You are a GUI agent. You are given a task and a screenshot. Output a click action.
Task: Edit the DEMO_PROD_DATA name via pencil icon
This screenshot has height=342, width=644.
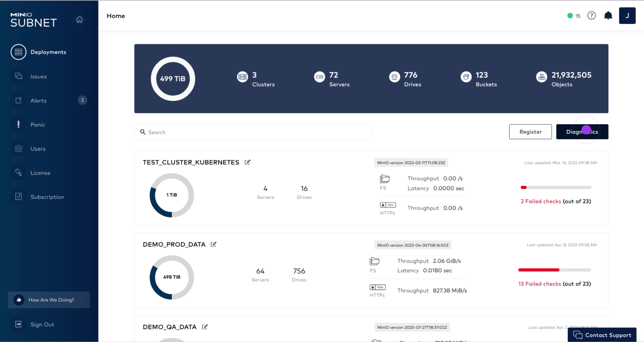coord(214,244)
